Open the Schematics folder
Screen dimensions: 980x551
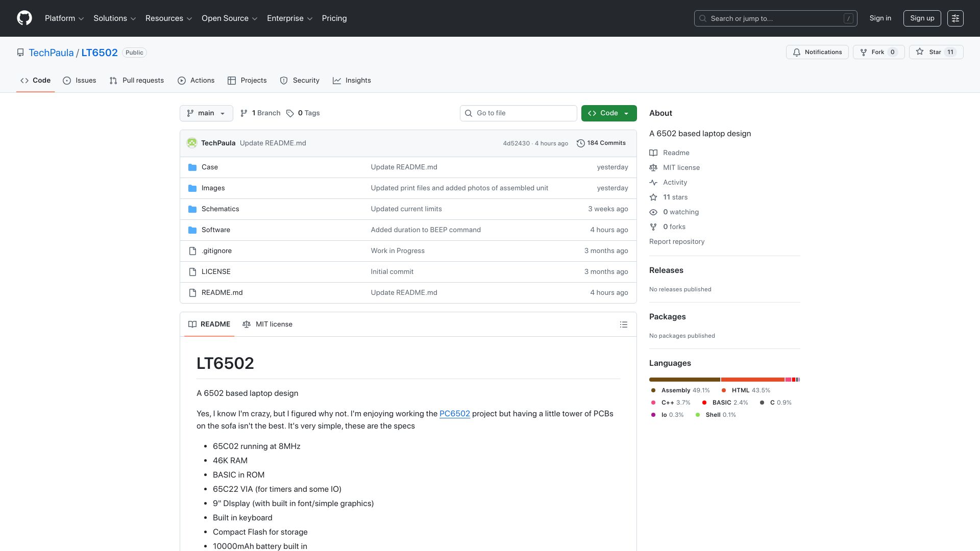pyautogui.click(x=220, y=209)
